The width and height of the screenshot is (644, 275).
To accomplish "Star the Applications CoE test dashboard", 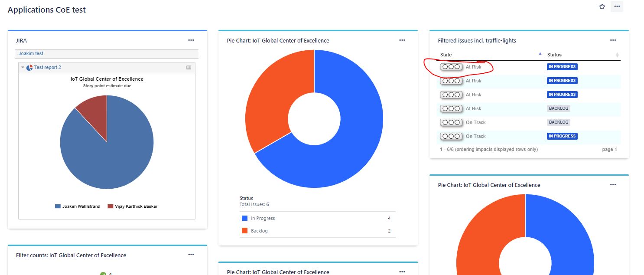I will pos(602,7).
